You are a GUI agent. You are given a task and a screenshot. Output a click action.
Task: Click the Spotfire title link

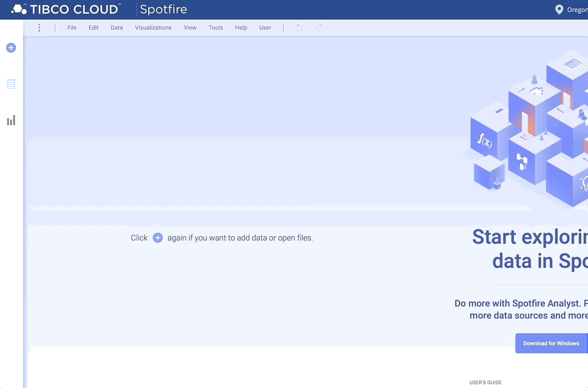pos(163,10)
